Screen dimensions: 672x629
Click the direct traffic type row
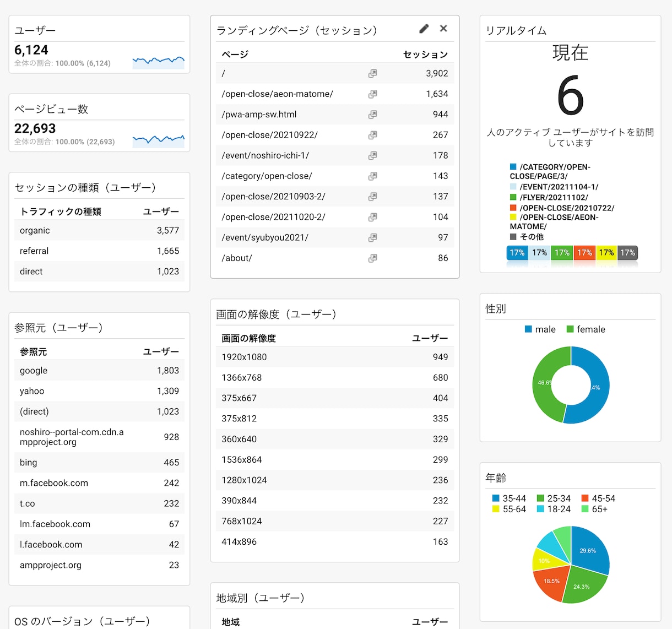tap(99, 272)
